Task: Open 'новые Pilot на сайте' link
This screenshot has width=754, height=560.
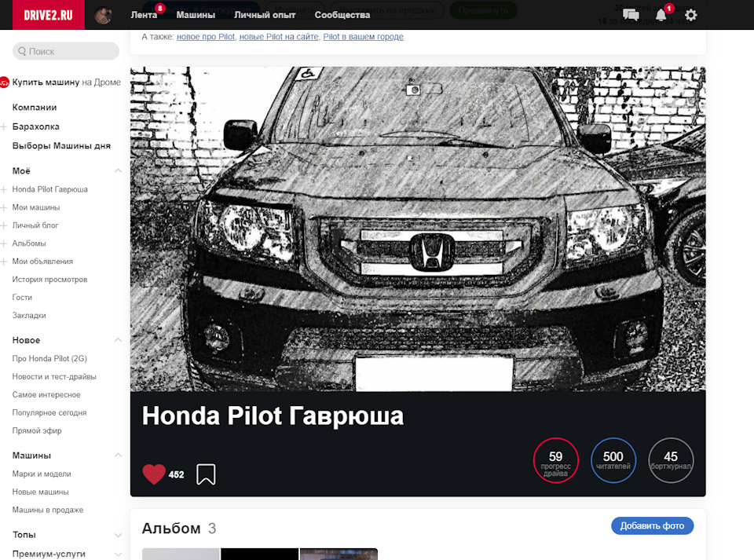Action: point(279,37)
